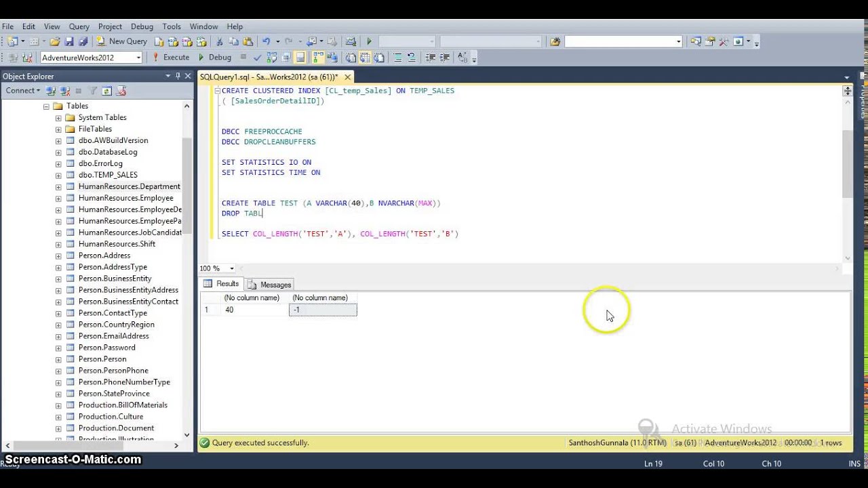Select the Results tab
The height and width of the screenshot is (488, 868).
click(x=222, y=284)
